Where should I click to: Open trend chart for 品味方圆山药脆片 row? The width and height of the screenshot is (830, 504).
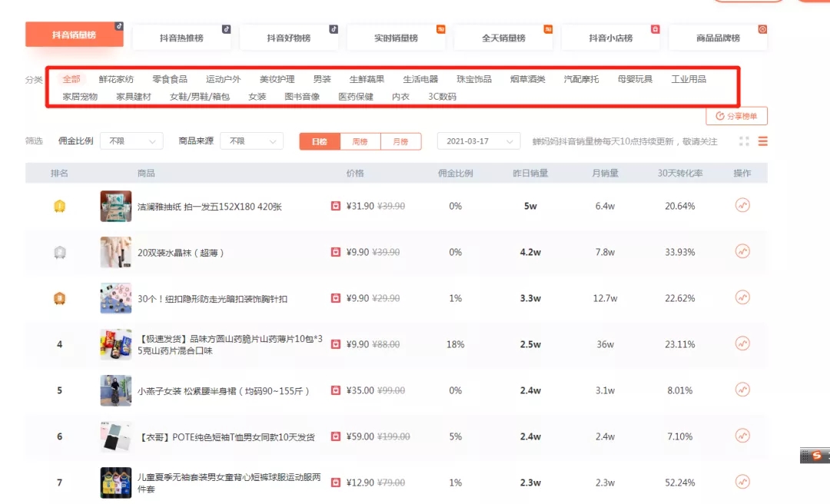742,343
